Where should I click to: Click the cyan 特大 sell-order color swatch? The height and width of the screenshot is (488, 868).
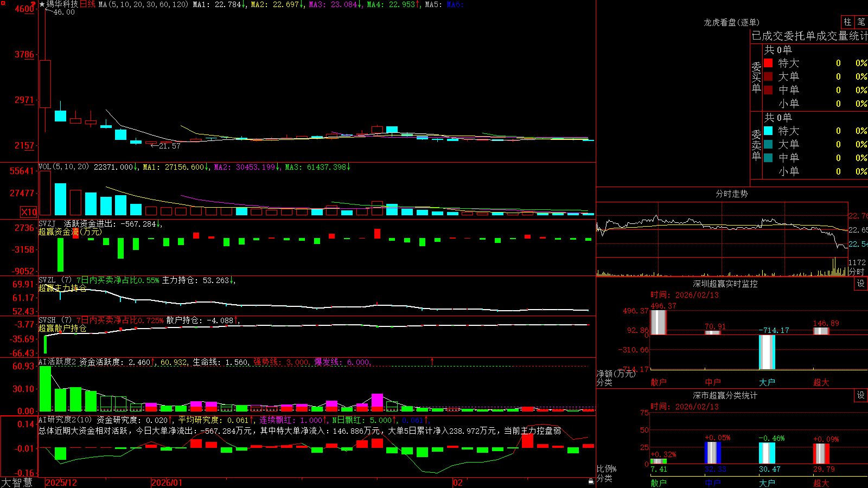click(x=768, y=131)
